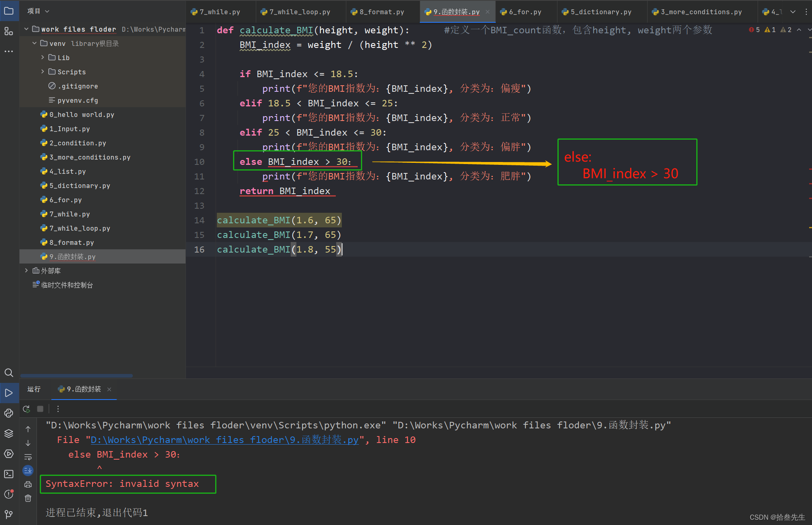Click the def calculate_BMI function name
This screenshot has height=525, width=812.
(276, 30)
